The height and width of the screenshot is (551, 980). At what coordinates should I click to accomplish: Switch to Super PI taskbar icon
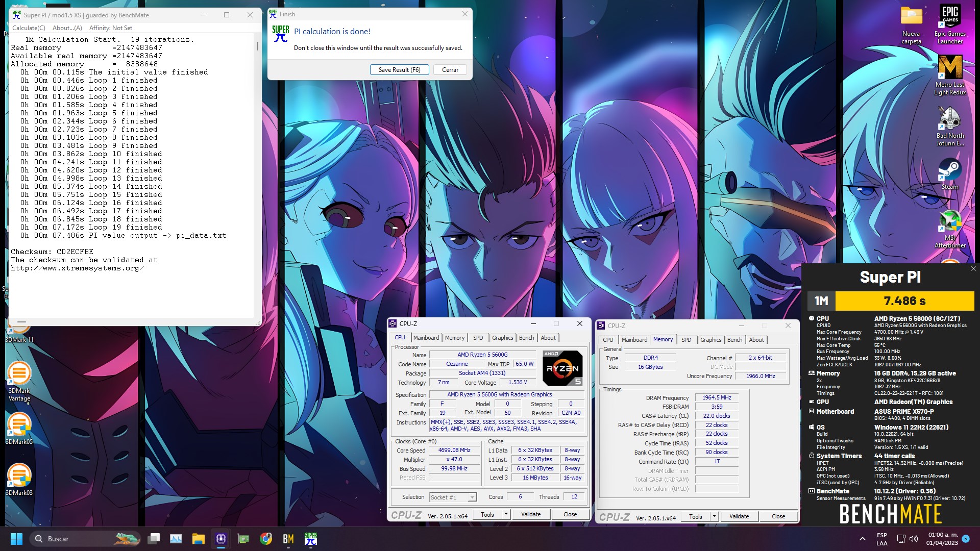[x=311, y=539]
